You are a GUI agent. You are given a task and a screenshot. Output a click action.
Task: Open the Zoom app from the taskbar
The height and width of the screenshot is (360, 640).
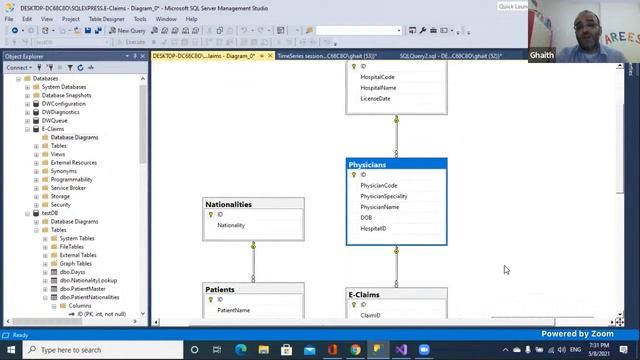tap(424, 350)
